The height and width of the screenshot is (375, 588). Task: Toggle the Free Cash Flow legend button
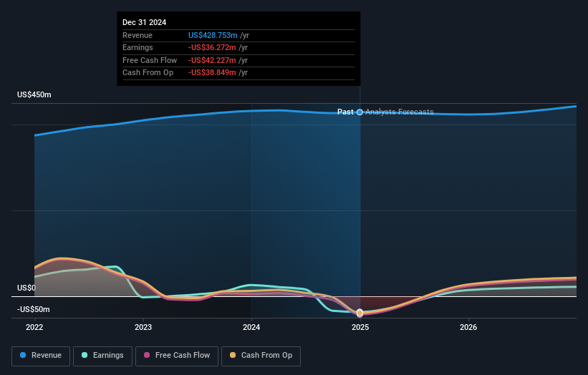tap(177, 356)
